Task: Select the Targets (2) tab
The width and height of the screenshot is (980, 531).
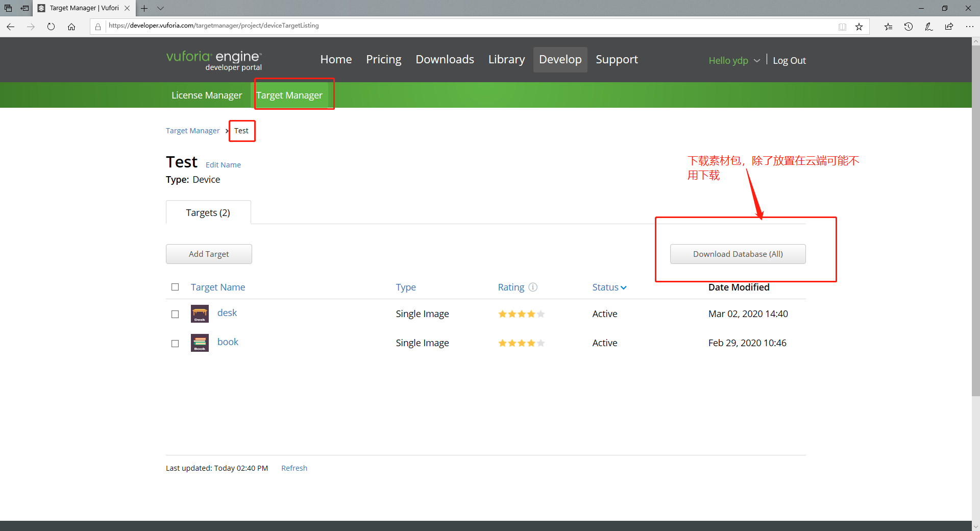Action: point(208,212)
